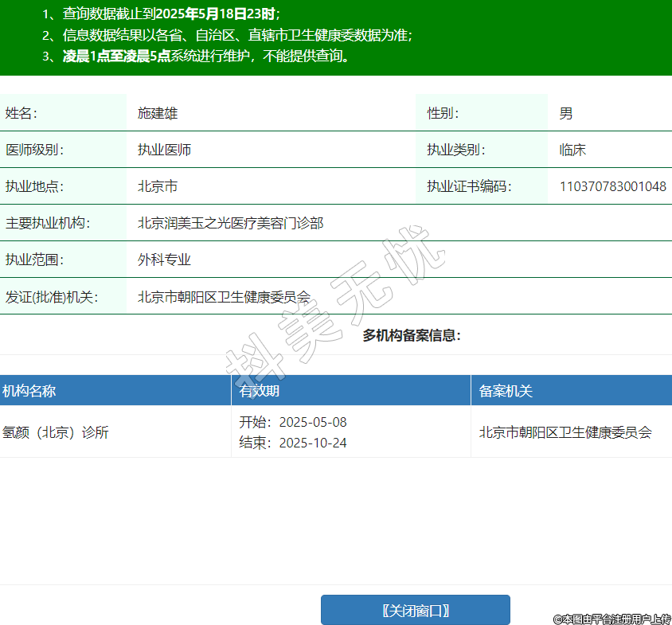
Task: Select the 外科专业 practice scope value
Action: [x=164, y=260]
